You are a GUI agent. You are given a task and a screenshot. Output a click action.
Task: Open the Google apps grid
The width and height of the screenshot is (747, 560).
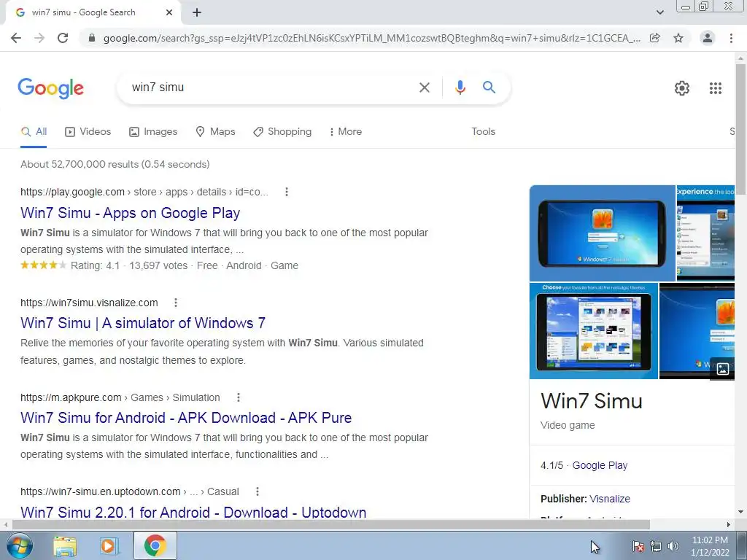pyautogui.click(x=715, y=88)
